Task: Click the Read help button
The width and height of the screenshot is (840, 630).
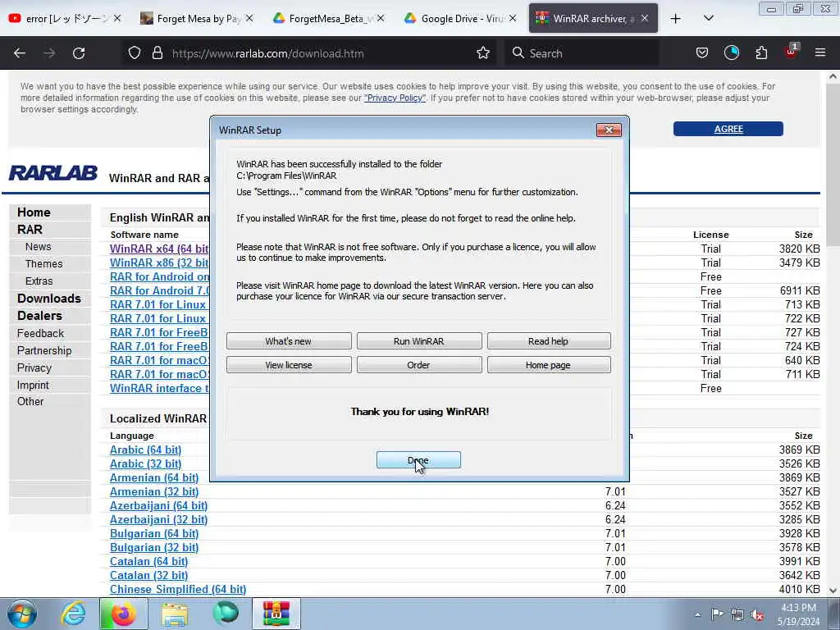Action: (549, 341)
